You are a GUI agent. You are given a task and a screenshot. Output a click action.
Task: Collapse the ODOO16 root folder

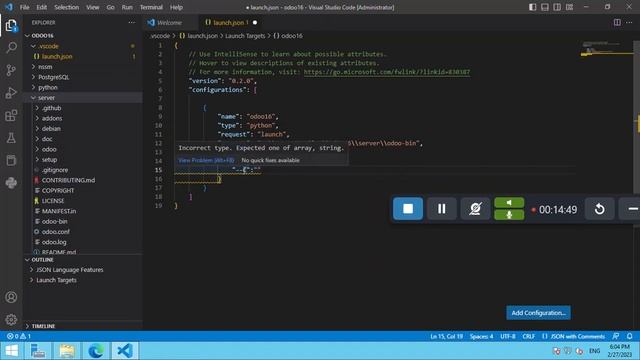(x=42, y=36)
